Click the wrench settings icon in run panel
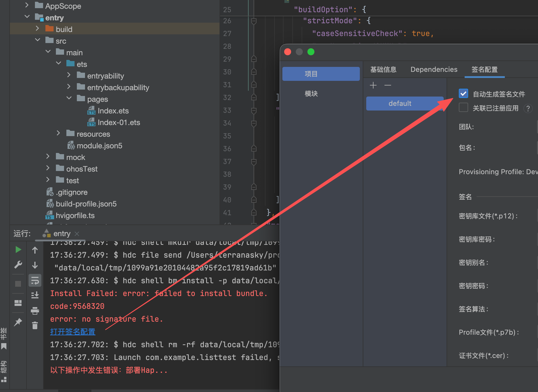 18,265
